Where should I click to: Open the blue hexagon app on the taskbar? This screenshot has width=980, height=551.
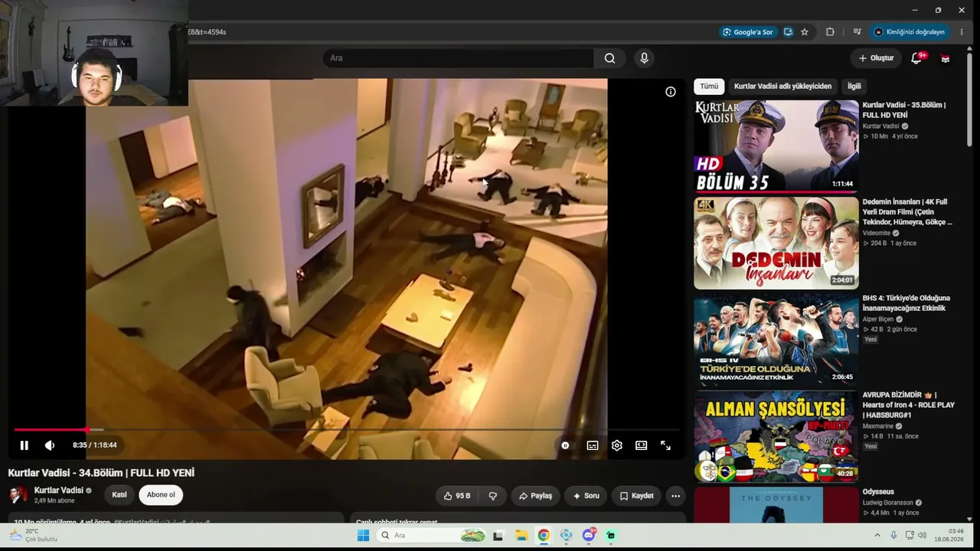(x=566, y=536)
